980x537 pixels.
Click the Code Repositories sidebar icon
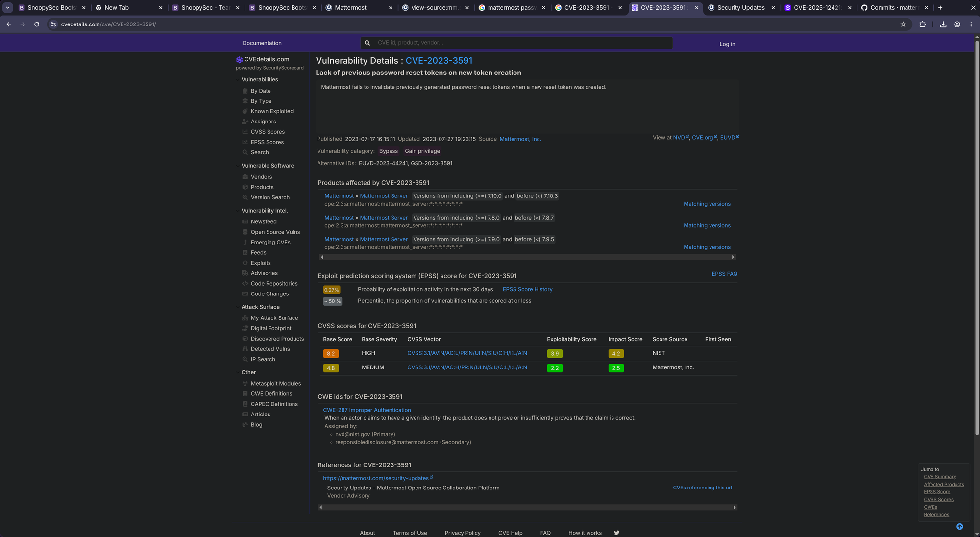pos(245,284)
